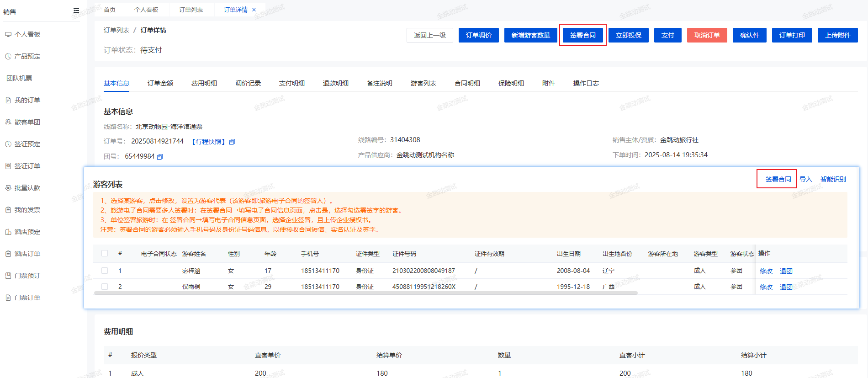Click 退团 for the second tourist
The width and height of the screenshot is (868, 378).
(786, 287)
